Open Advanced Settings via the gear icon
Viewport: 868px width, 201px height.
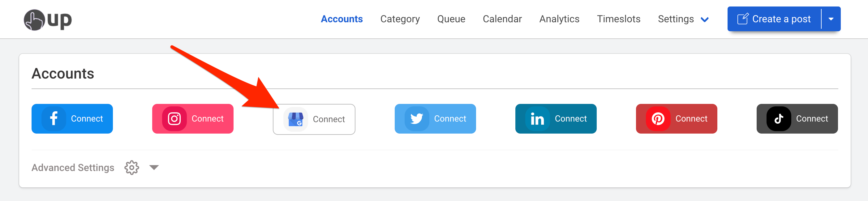131,167
